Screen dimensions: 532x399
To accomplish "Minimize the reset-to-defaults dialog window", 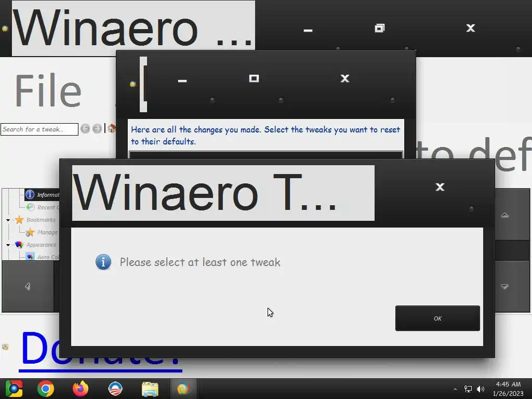I will [x=182, y=81].
